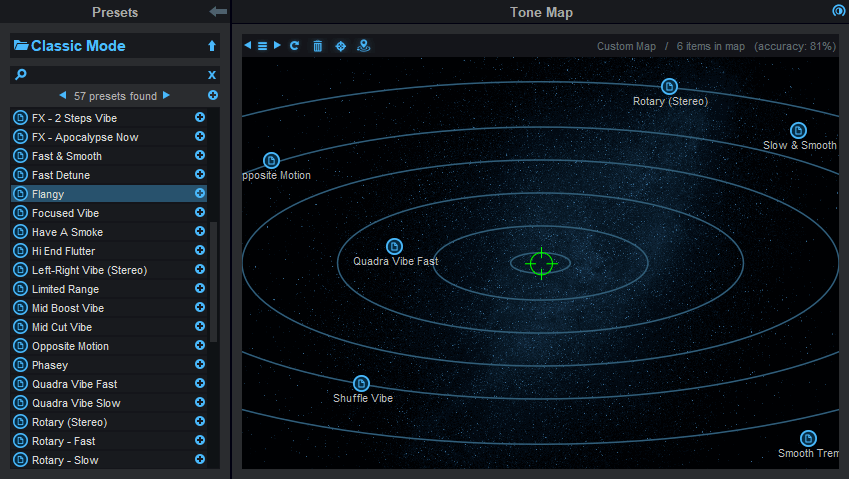Add Have A Smoke to map

(x=200, y=231)
